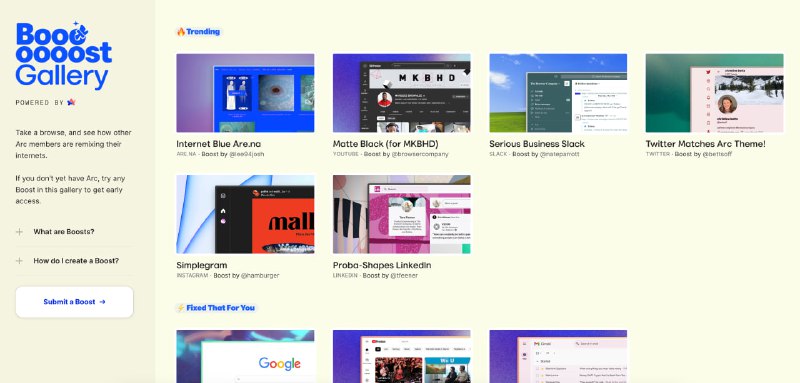800x383 pixels.
Task: Expand the What are Boosts? question
Action: pos(74,232)
